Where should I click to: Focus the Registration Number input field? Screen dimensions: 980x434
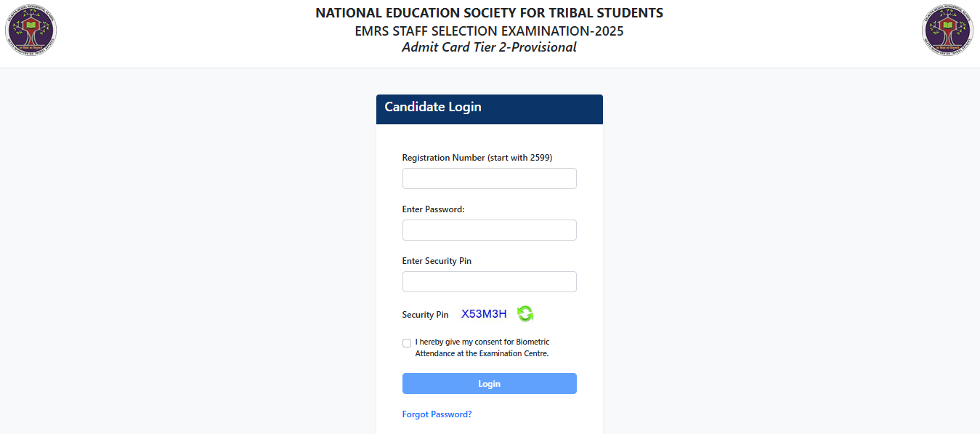tap(489, 179)
